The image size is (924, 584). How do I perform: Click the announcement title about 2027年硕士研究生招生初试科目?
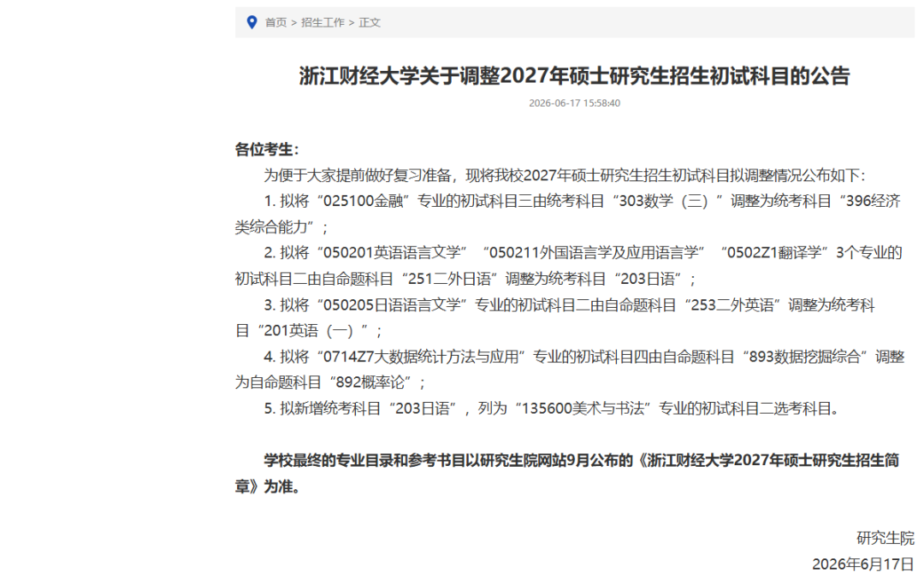click(575, 76)
